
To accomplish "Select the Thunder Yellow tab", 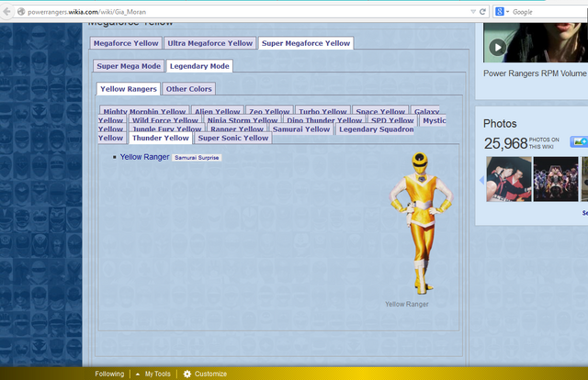I will (161, 138).
